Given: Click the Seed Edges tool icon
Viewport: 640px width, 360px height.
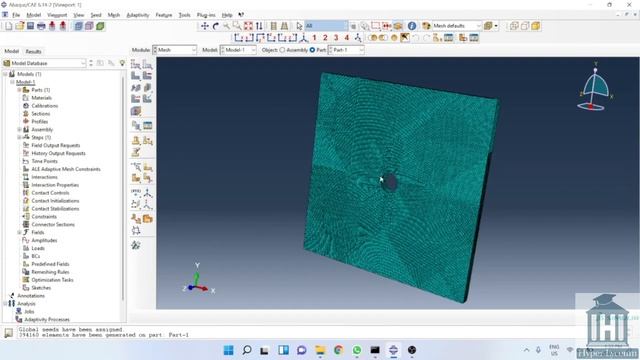Looking at the screenshot, I should coord(147,64).
